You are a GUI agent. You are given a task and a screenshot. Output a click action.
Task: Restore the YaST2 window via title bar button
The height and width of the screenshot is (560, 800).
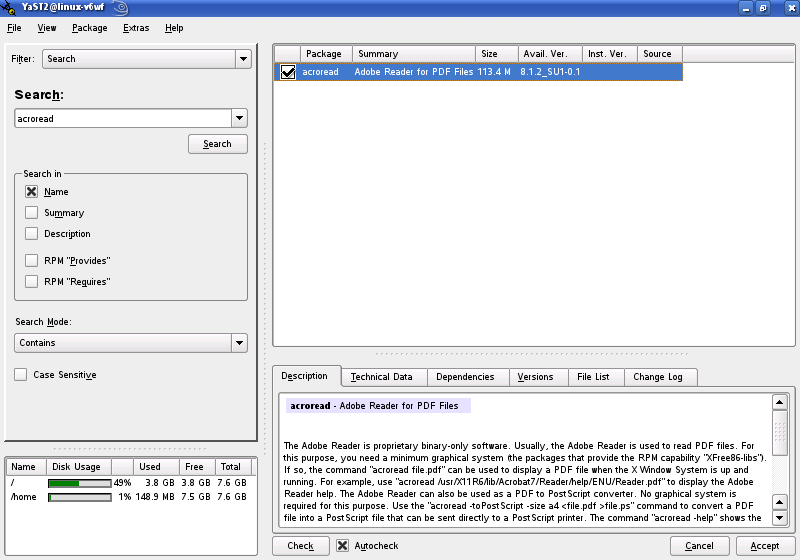click(x=763, y=8)
